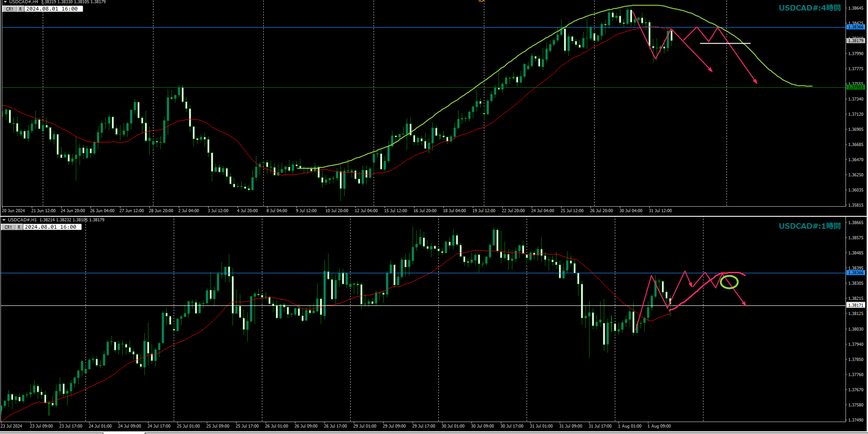Click the '1 Aug 09:00' time label on H1 axis

point(659,426)
